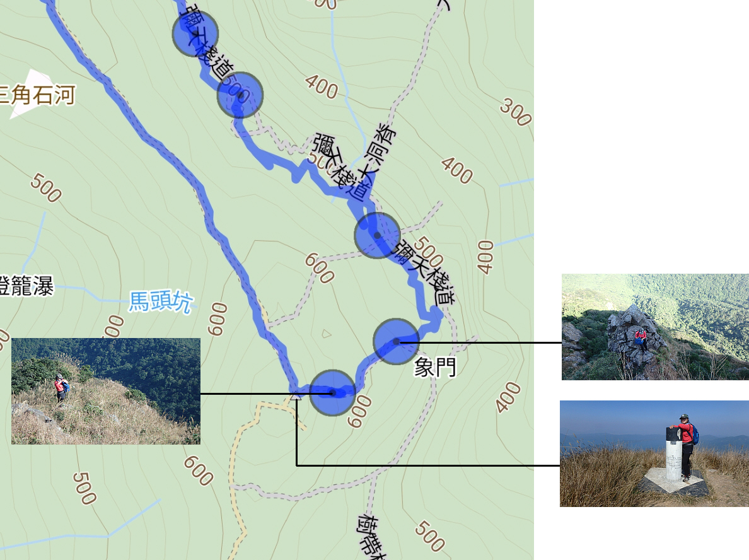
Task: Click the topmost blue waypoint circle
Action: coord(195,34)
